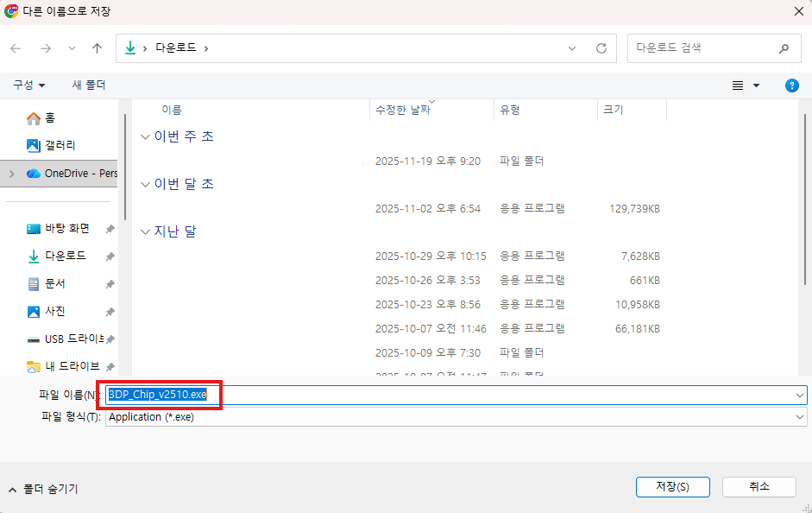Collapse the 이번 주 초 group

146,137
